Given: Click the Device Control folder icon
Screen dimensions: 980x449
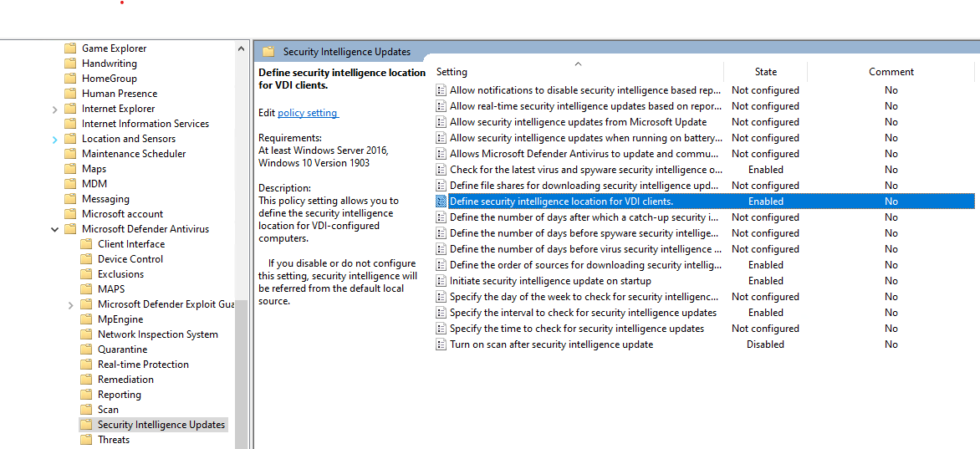Looking at the screenshot, I should [86, 259].
